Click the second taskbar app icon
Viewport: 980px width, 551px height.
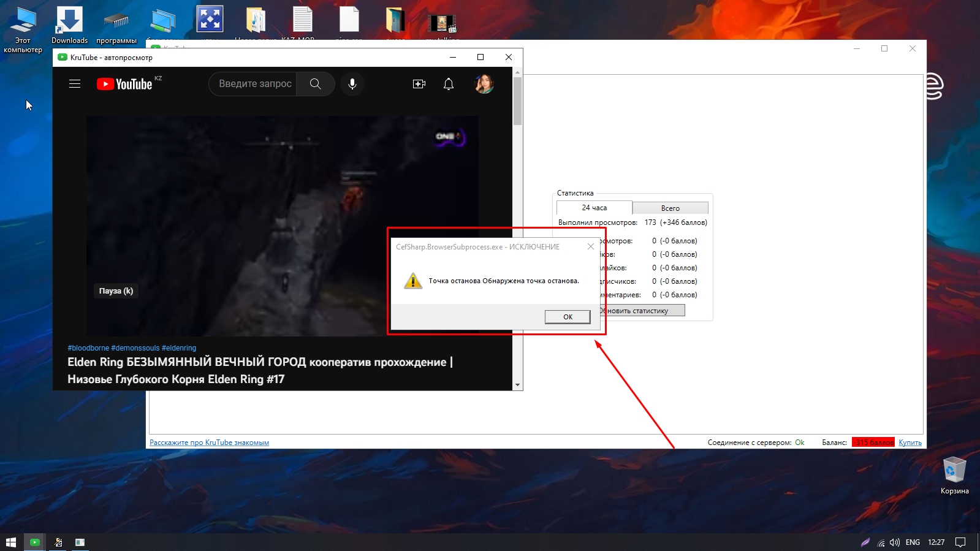[x=58, y=542]
